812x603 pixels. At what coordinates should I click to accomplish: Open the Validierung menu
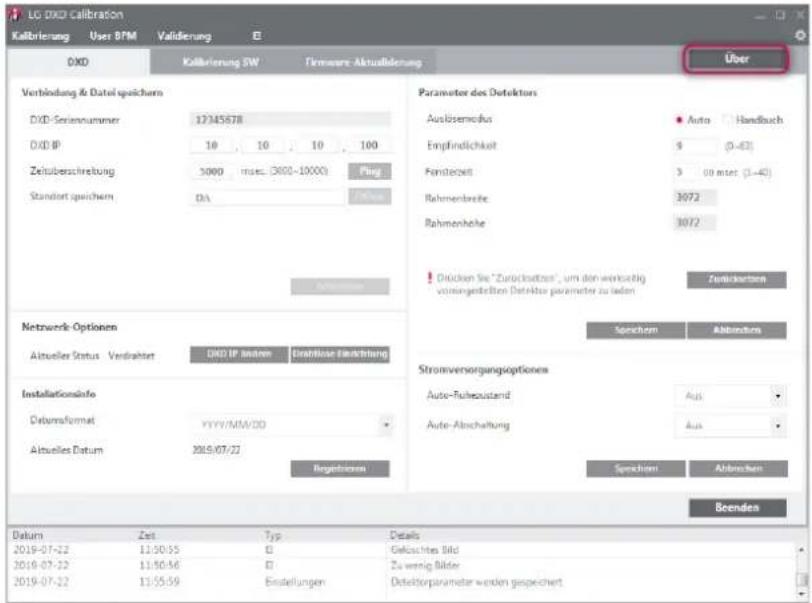184,36
